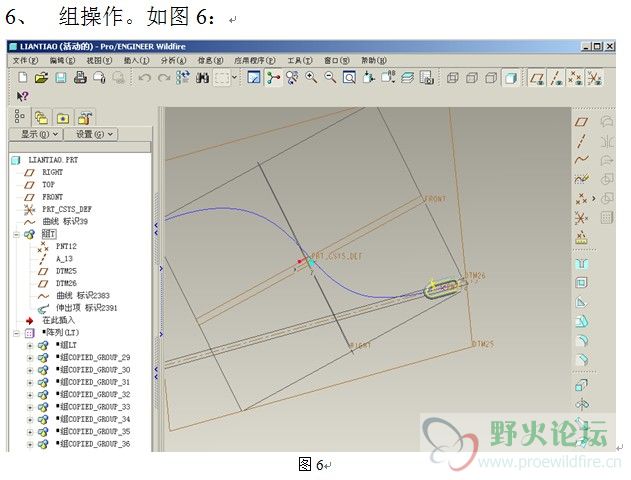
Task: Switch to the model tree tab
Action: coord(20,117)
